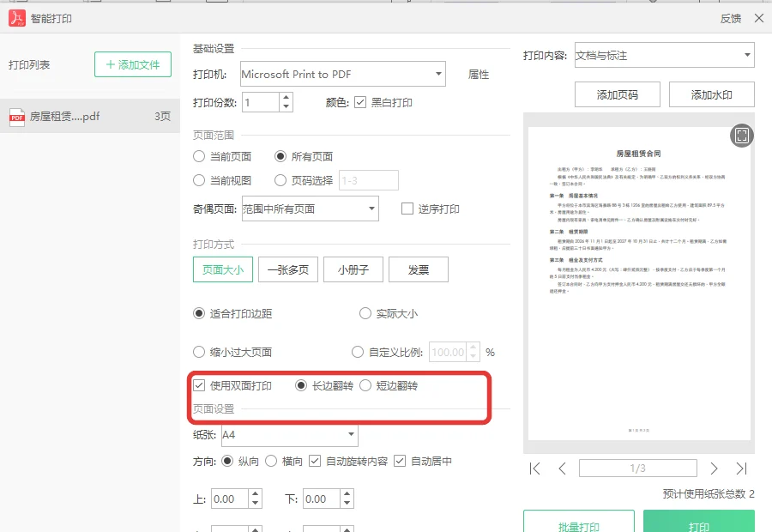Viewport: 772px width, 532px height.
Task: Go to previous preview page
Action: [x=562, y=469]
